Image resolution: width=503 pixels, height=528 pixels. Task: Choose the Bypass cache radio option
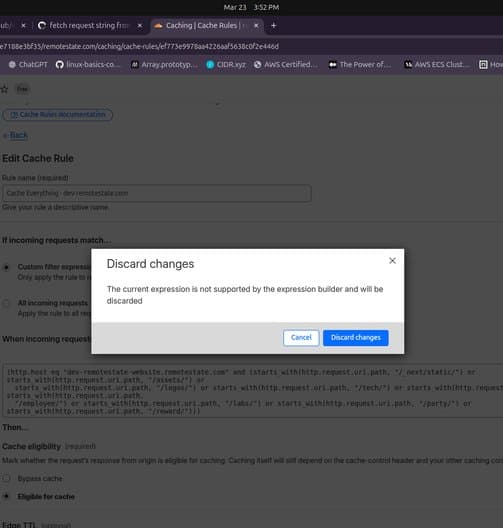[6, 478]
